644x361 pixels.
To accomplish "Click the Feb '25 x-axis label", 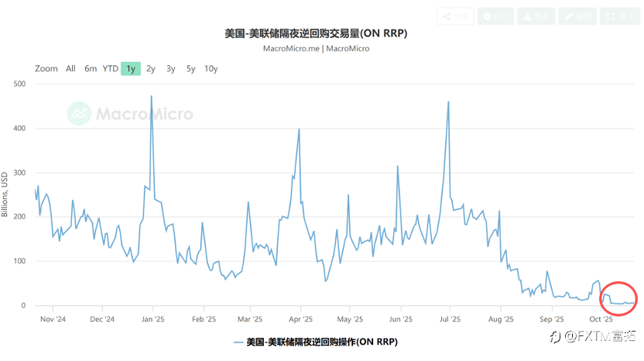I will coord(204,319).
